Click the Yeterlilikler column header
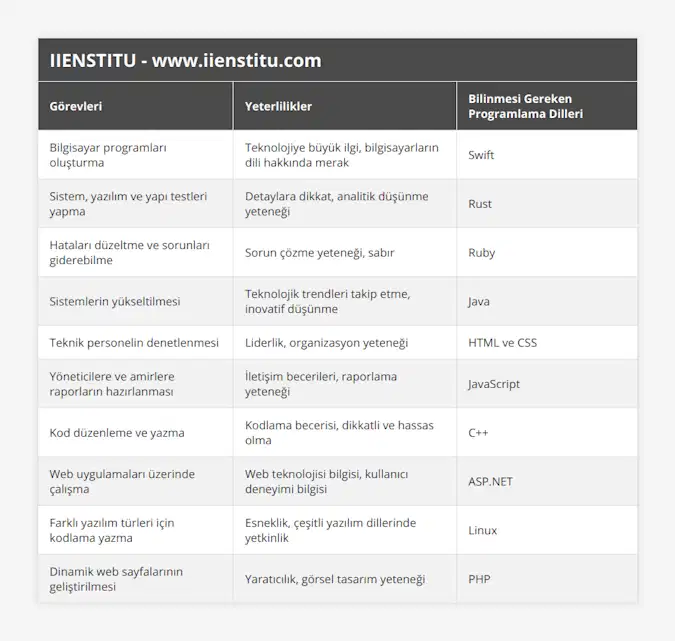The width and height of the screenshot is (675, 641). pos(278,105)
